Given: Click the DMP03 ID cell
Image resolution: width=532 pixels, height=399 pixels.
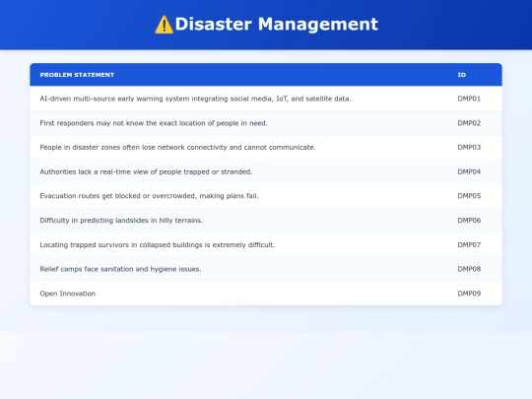Looking at the screenshot, I should click(x=469, y=147).
